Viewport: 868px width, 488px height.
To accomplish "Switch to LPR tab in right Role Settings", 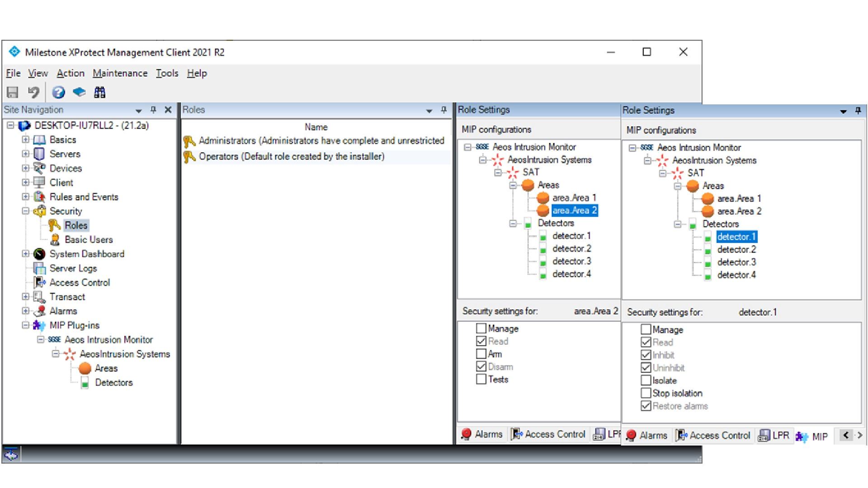I will 774,436.
